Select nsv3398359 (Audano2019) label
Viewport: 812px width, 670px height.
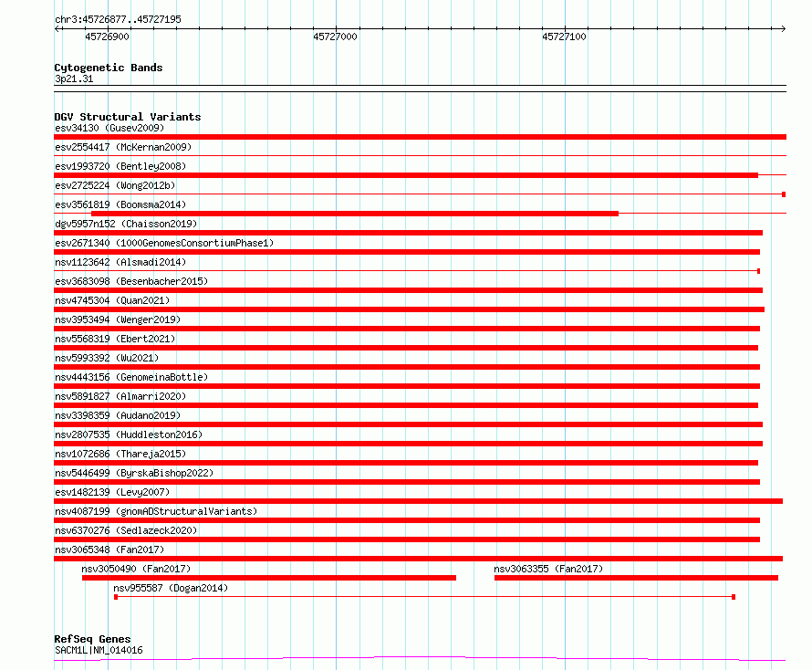pyautogui.click(x=118, y=415)
